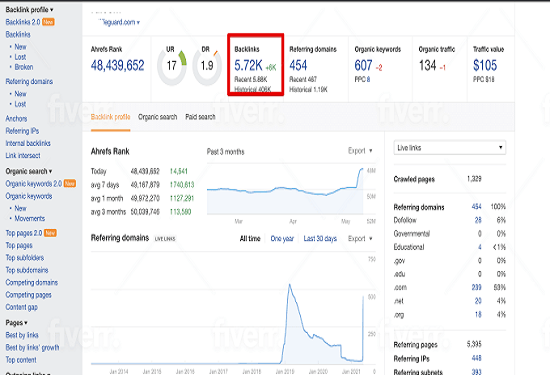Switch to Organic search tab
The width and height of the screenshot is (550, 375).
point(157,117)
